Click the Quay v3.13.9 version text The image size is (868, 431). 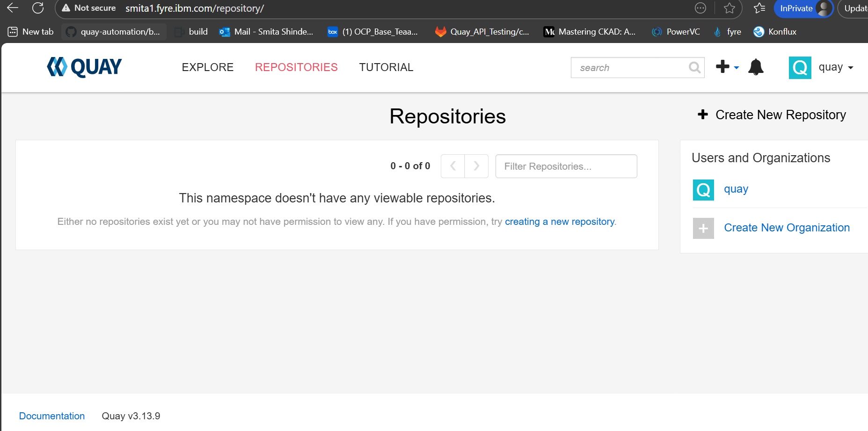click(131, 416)
